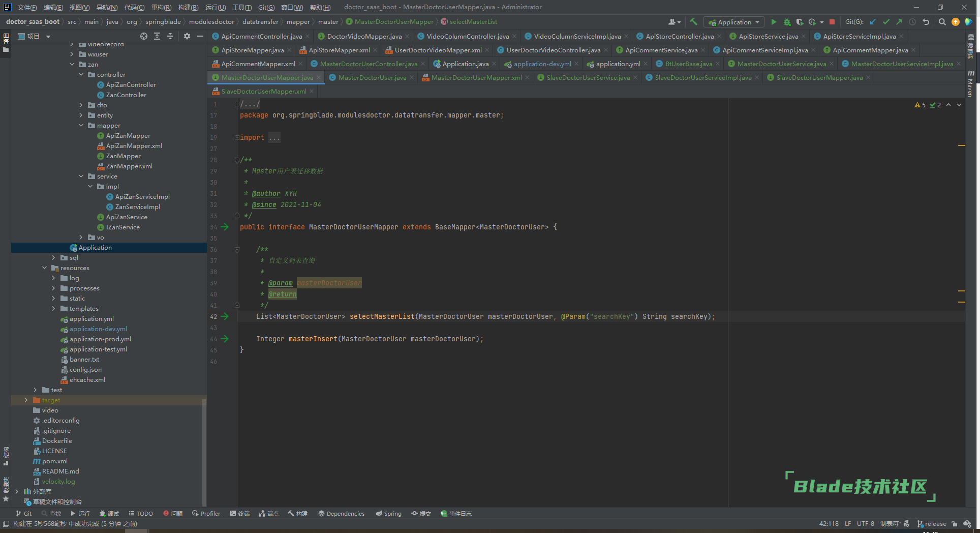Expand the dto folder
Image resolution: width=980 pixels, height=533 pixels.
pos(81,105)
